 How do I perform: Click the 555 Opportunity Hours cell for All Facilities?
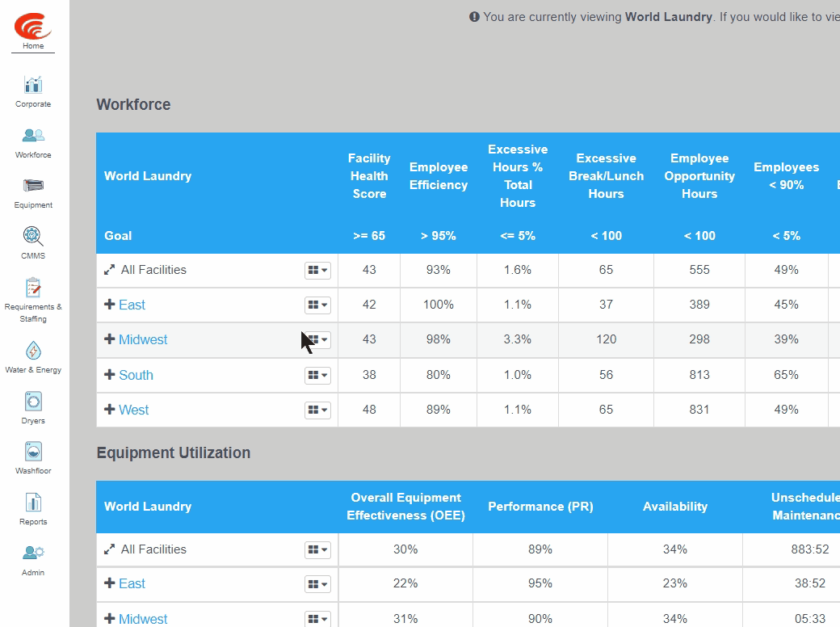tap(699, 270)
